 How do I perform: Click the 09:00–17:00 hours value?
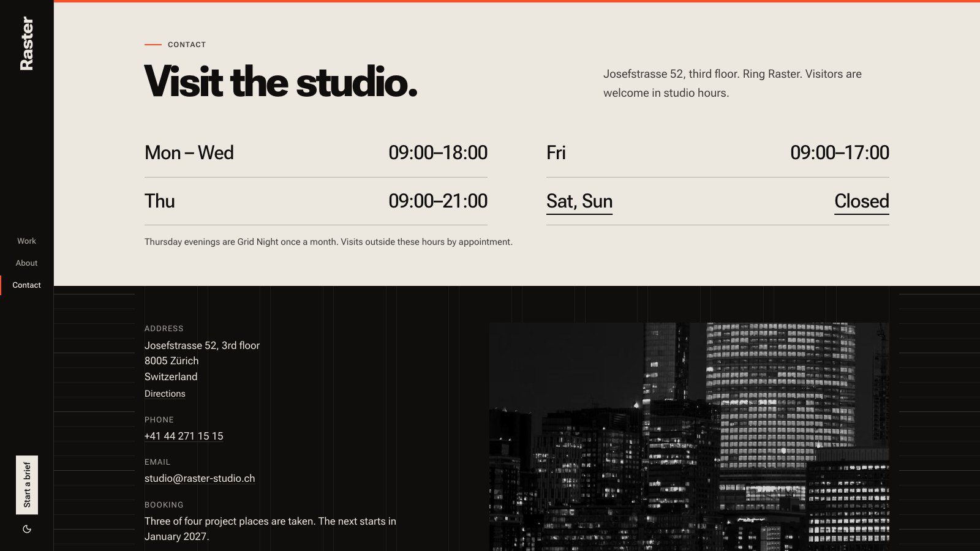coord(840,152)
